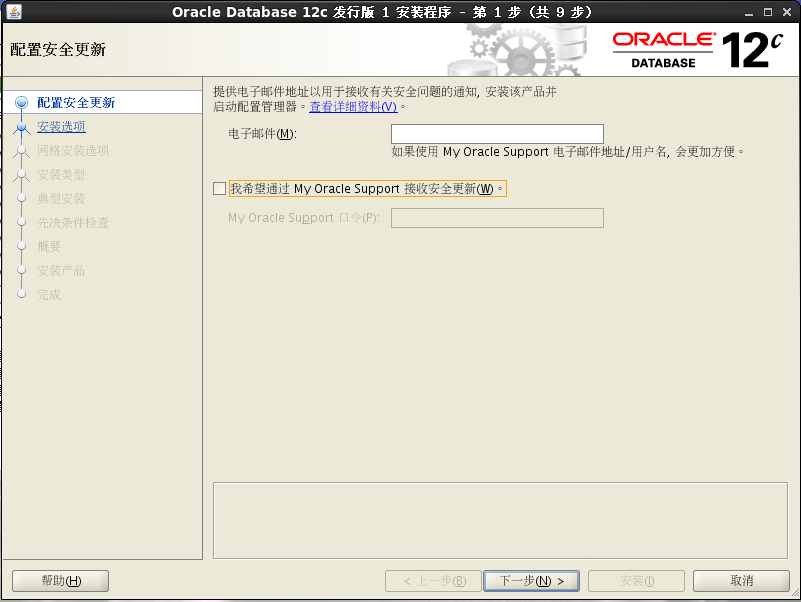Click the 安装产品 step text
The height and width of the screenshot is (602, 801).
click(x=61, y=270)
